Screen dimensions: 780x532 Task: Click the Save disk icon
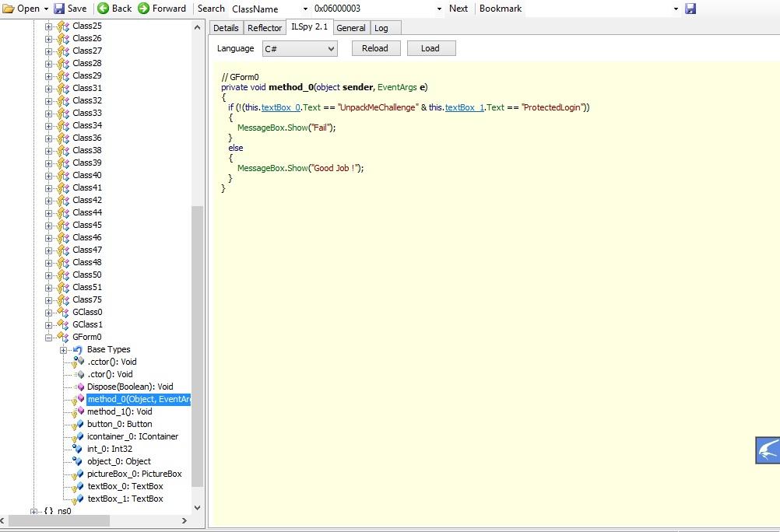tap(58, 9)
